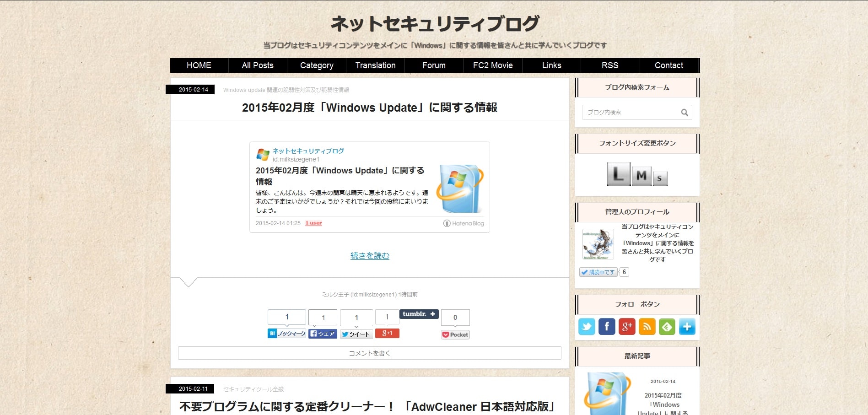The height and width of the screenshot is (415, 868).
Task: Click the ネットセキュリティブログ link in embedded card
Action: (x=308, y=151)
